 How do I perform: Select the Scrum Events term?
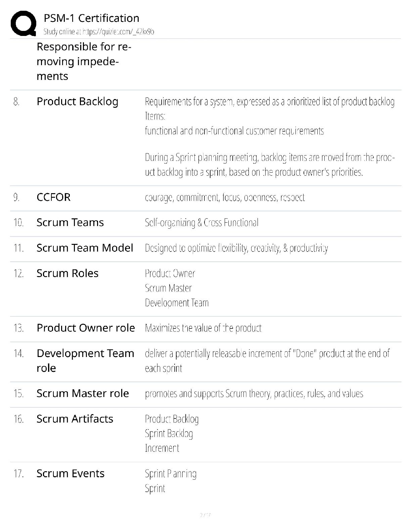click(x=70, y=474)
